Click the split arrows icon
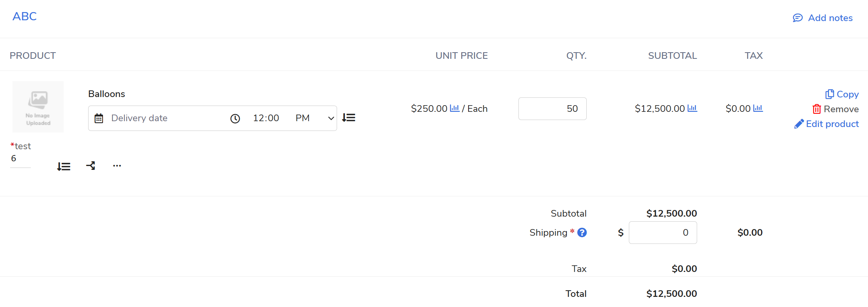Screen dimensions: 868x307 (91, 166)
